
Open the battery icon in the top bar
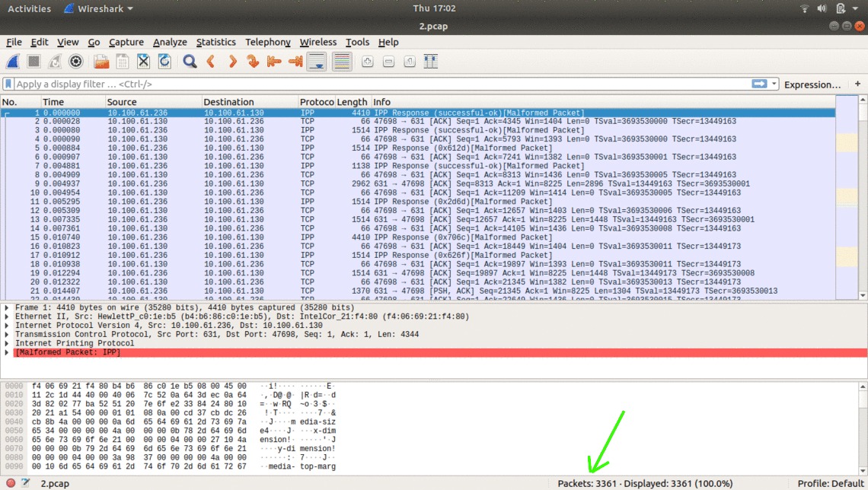(841, 8)
